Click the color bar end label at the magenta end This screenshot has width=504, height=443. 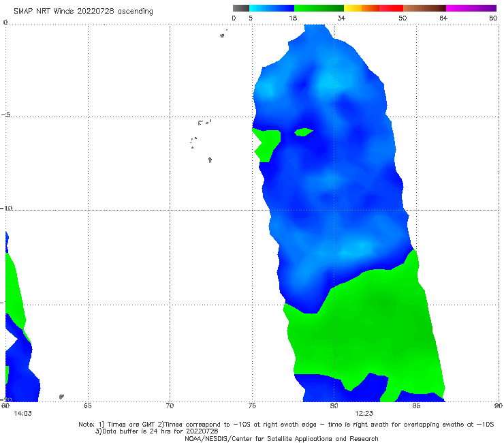tap(493, 18)
